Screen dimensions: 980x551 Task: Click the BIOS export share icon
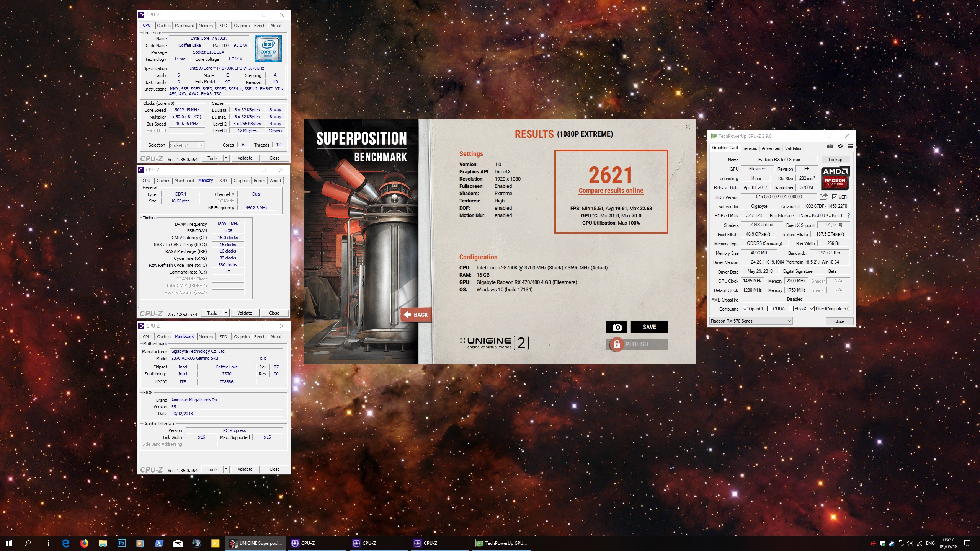tap(823, 197)
